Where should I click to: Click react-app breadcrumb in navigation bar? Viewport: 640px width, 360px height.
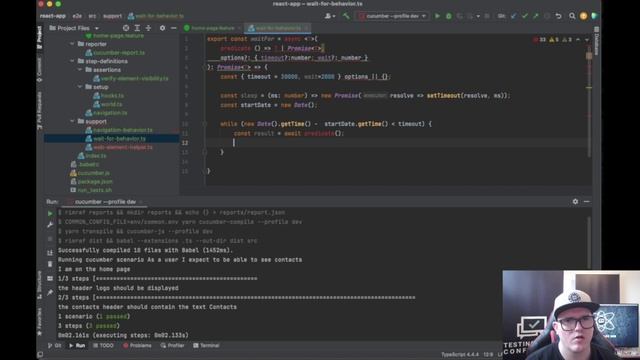tap(53, 16)
